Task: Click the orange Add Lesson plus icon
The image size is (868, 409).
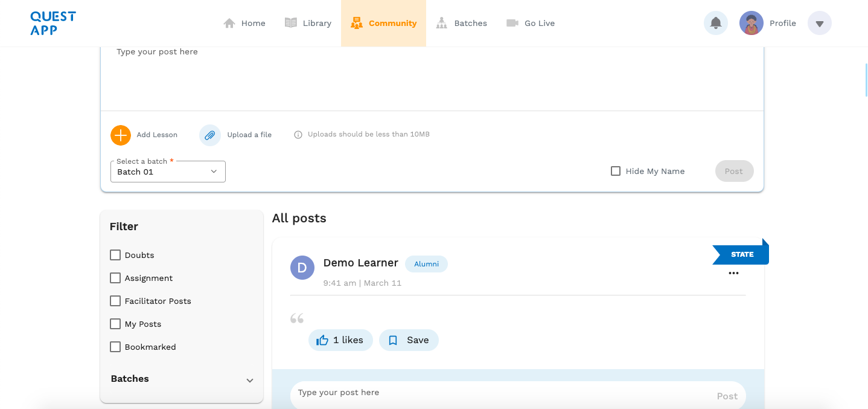Action: pyautogui.click(x=121, y=135)
